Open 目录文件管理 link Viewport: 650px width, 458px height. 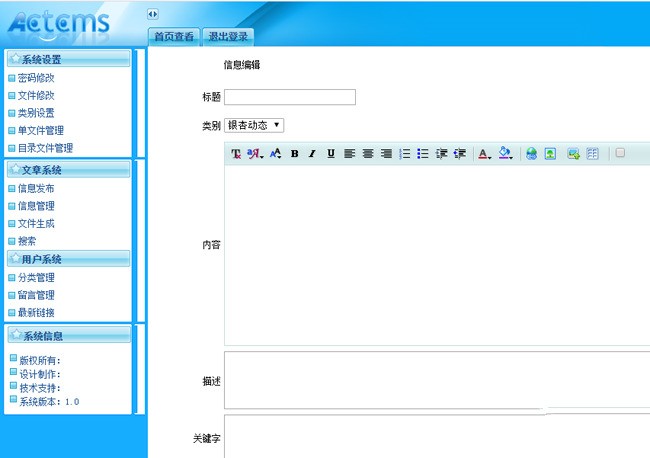(x=45, y=148)
